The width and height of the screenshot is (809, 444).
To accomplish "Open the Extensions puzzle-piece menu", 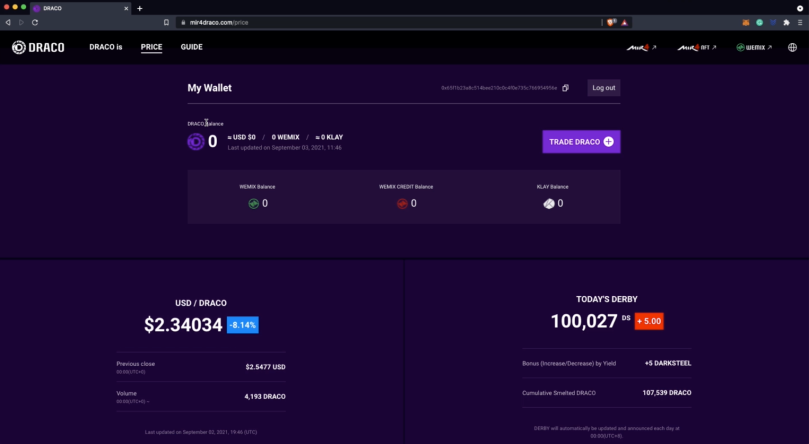I will click(786, 23).
